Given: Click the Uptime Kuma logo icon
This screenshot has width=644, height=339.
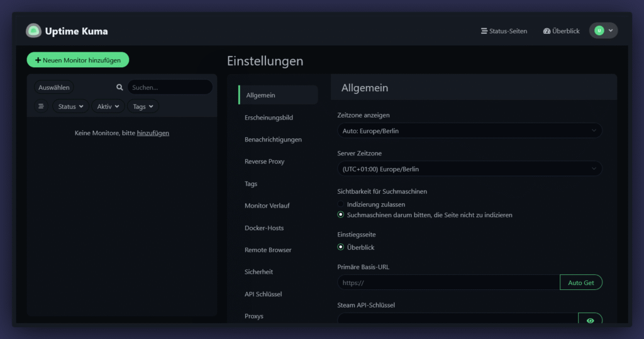Looking at the screenshot, I should pos(33,31).
